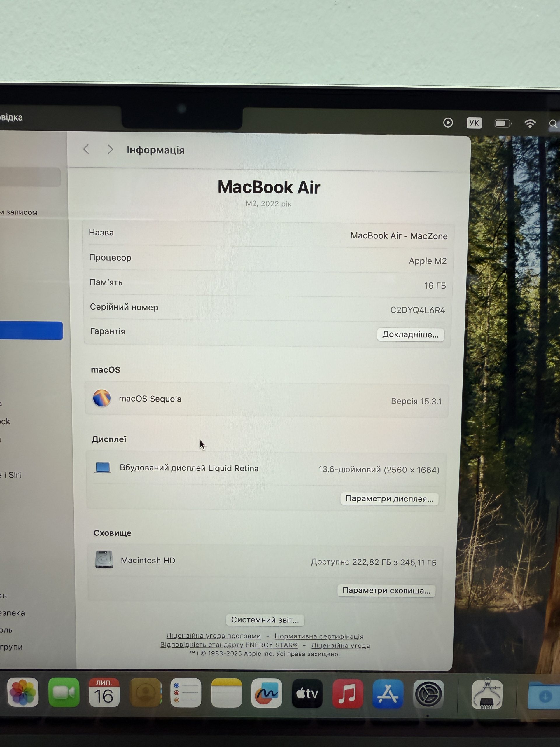Click the memory value 16 ГБ
This screenshot has height=747, width=560.
tap(435, 286)
